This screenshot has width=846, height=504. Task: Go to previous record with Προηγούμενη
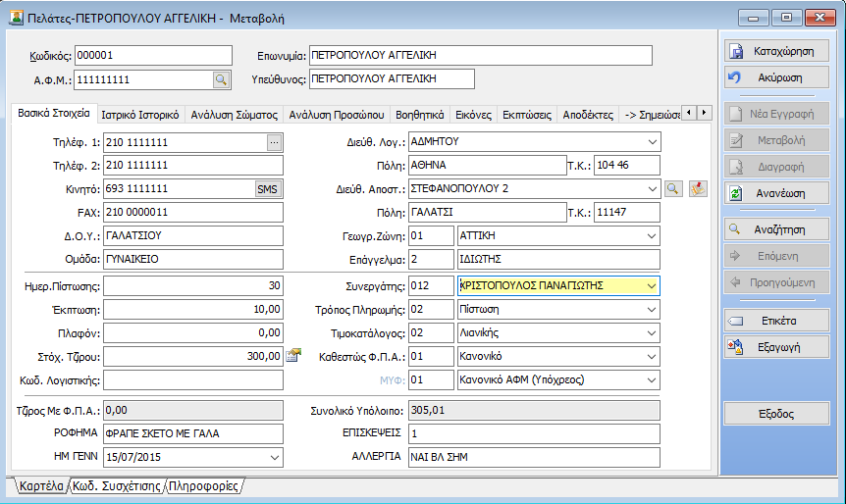776,282
